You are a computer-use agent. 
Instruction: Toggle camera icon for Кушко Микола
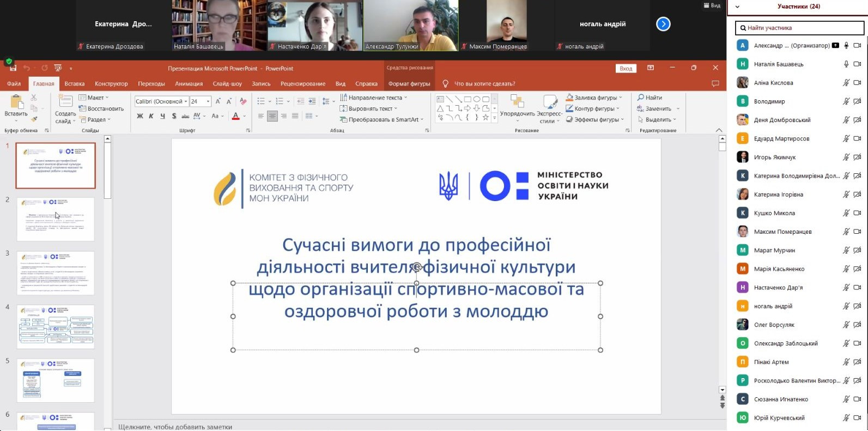857,213
